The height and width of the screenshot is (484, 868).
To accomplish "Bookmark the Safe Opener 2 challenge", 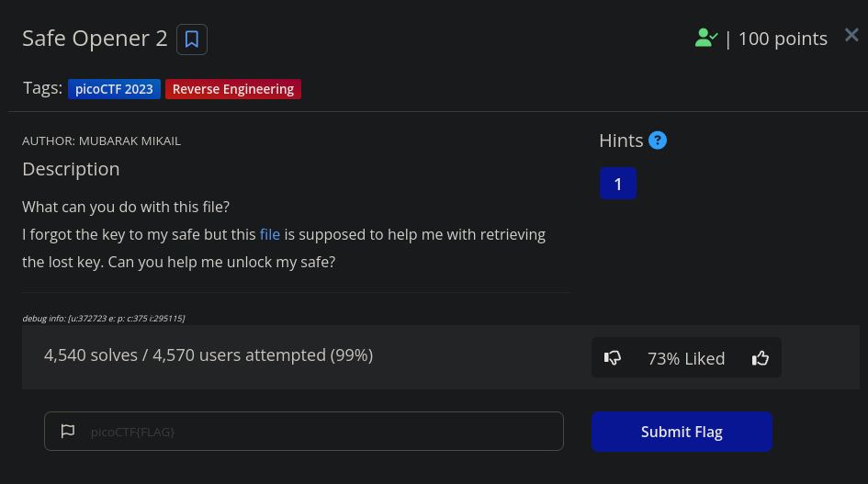I will point(192,39).
